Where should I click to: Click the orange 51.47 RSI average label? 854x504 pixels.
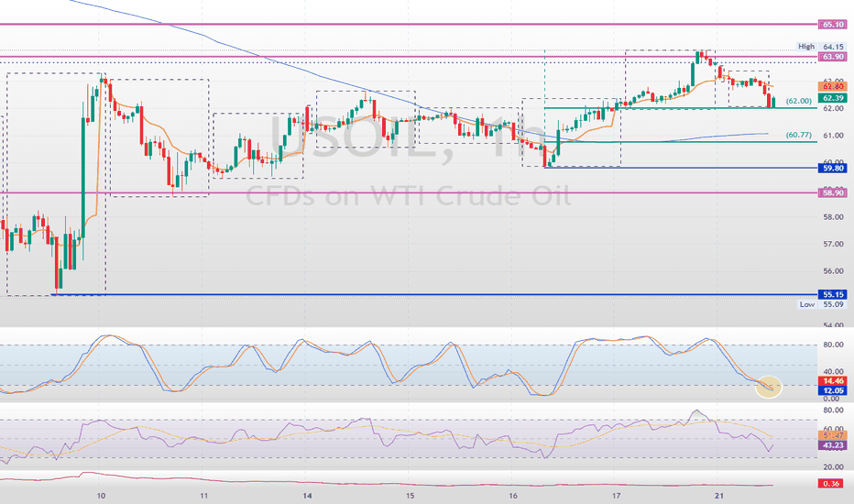tap(832, 435)
